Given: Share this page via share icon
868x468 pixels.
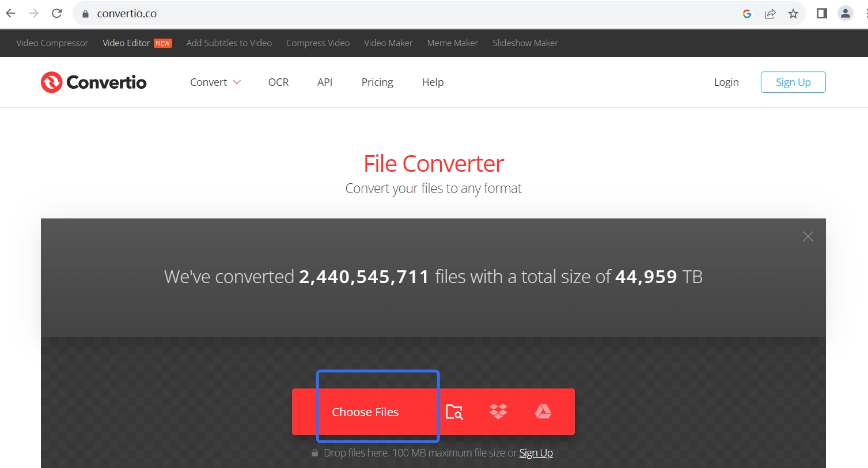Looking at the screenshot, I should pyautogui.click(x=770, y=14).
